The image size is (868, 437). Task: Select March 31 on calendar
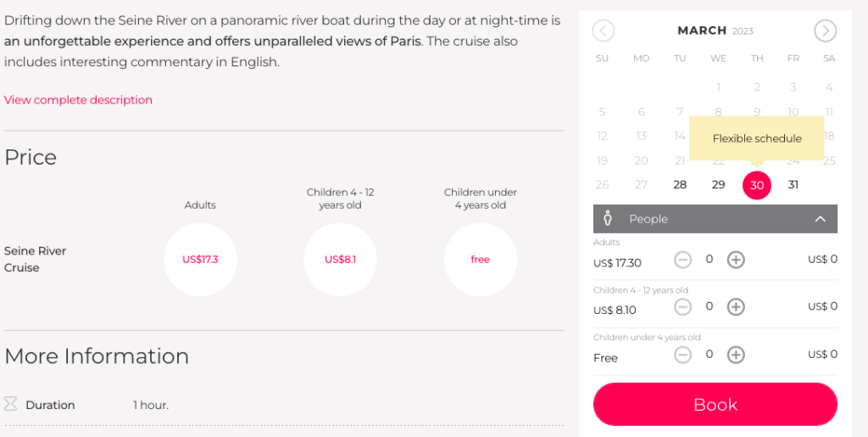(793, 185)
